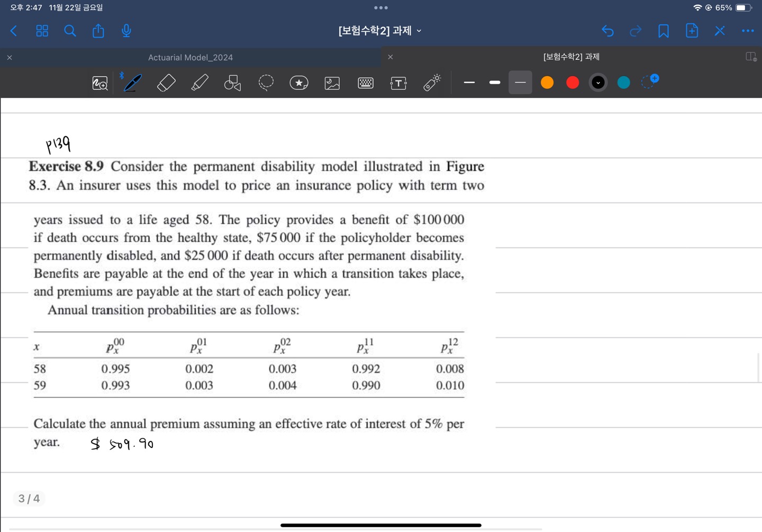Undo the last stroke
This screenshot has height=532, width=762.
coord(607,31)
